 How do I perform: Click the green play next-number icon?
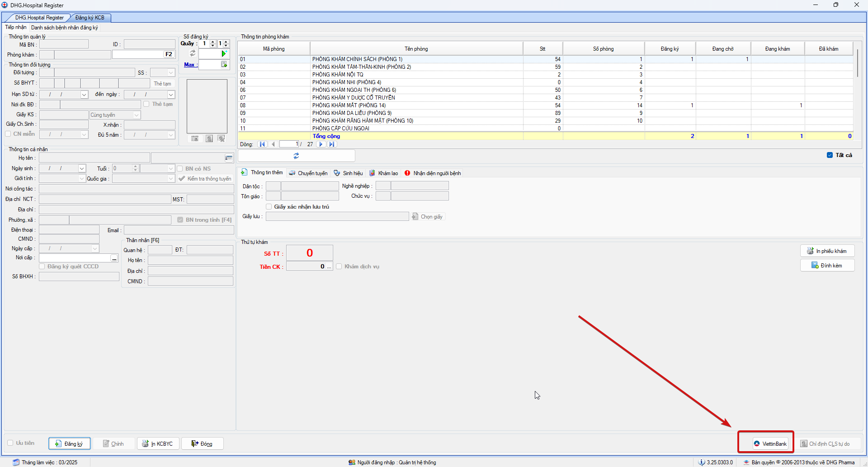click(x=224, y=54)
